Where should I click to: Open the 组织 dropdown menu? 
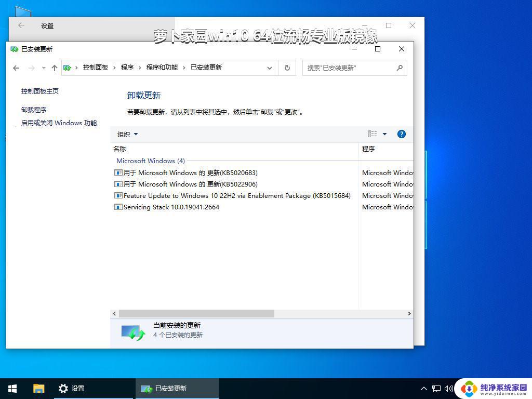pyautogui.click(x=127, y=134)
